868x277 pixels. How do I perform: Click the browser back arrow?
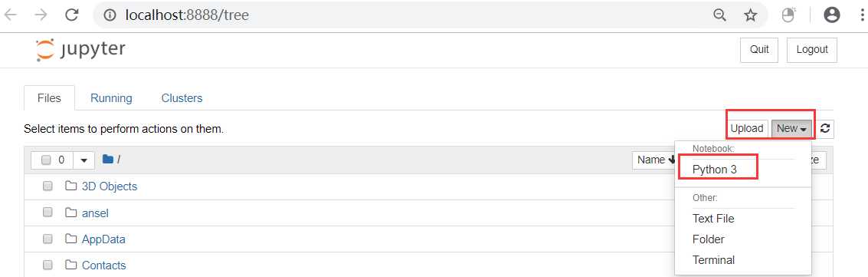coord(11,15)
